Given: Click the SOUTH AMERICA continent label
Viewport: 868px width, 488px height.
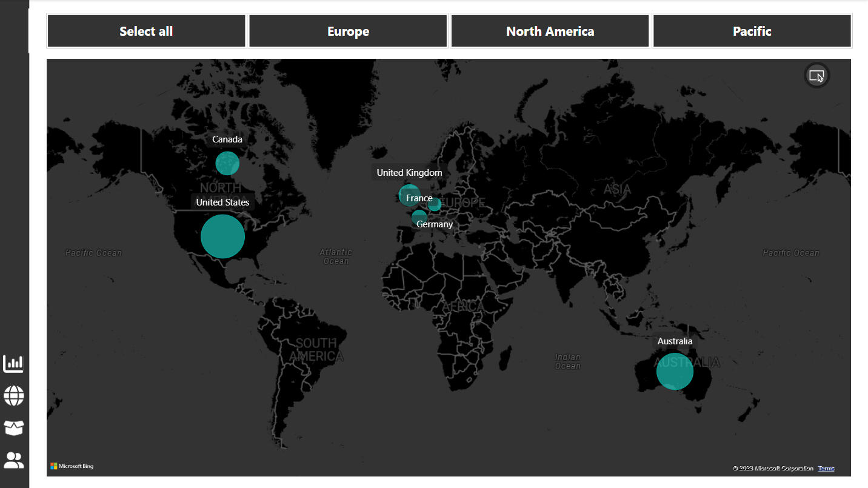Looking at the screenshot, I should tap(316, 350).
